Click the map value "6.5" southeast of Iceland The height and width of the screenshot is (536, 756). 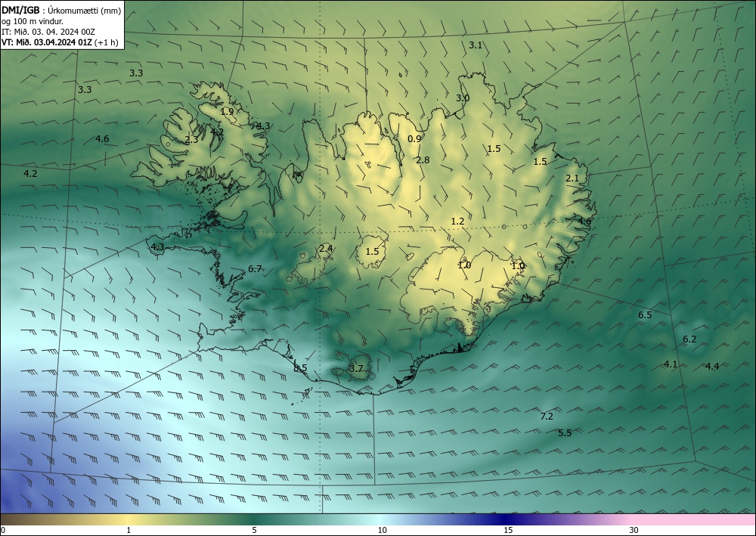645,315
